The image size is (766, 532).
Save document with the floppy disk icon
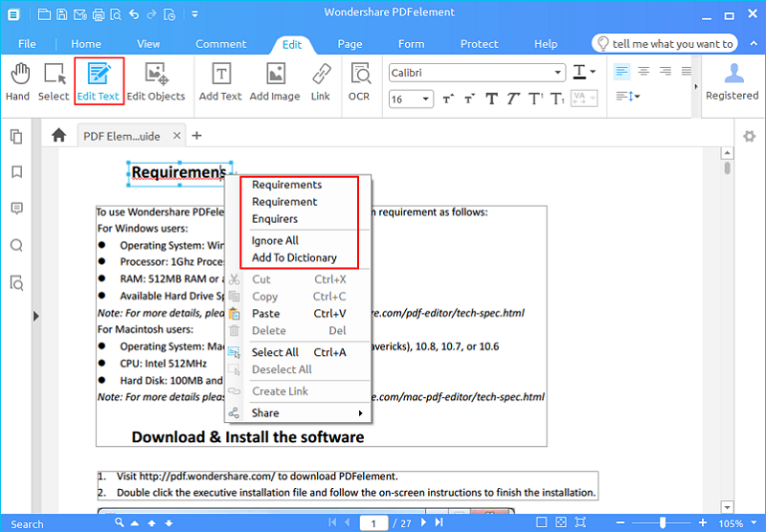coord(62,14)
